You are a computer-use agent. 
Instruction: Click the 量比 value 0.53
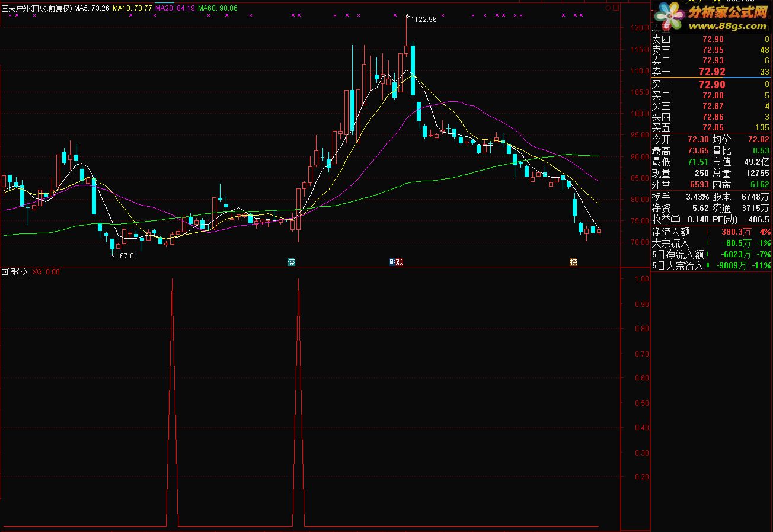(761, 150)
